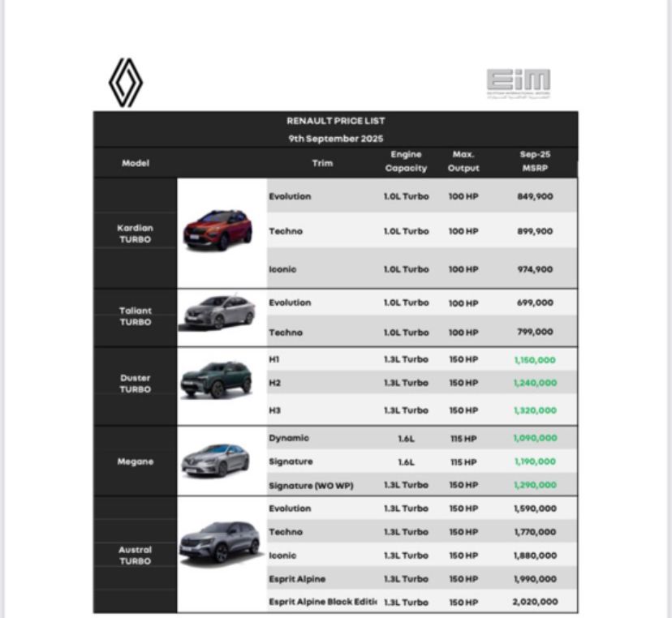Select the price '1,880,000'

(x=535, y=556)
